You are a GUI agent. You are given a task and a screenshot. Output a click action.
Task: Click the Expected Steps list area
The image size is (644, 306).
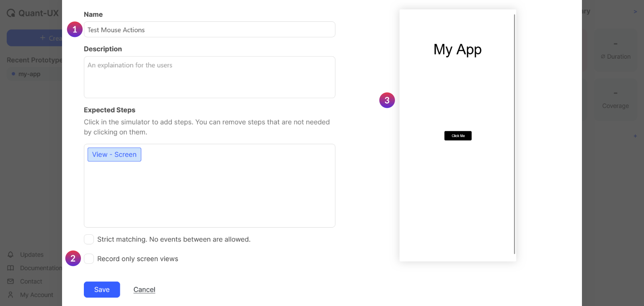(x=209, y=186)
